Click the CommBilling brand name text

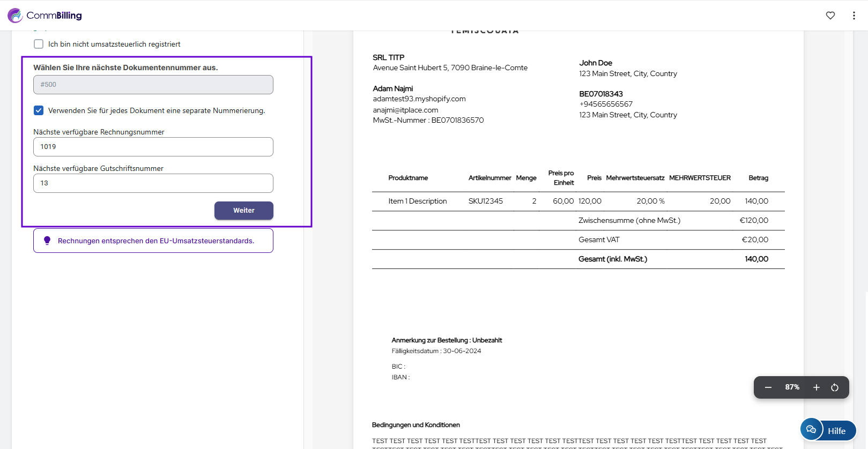(x=54, y=16)
